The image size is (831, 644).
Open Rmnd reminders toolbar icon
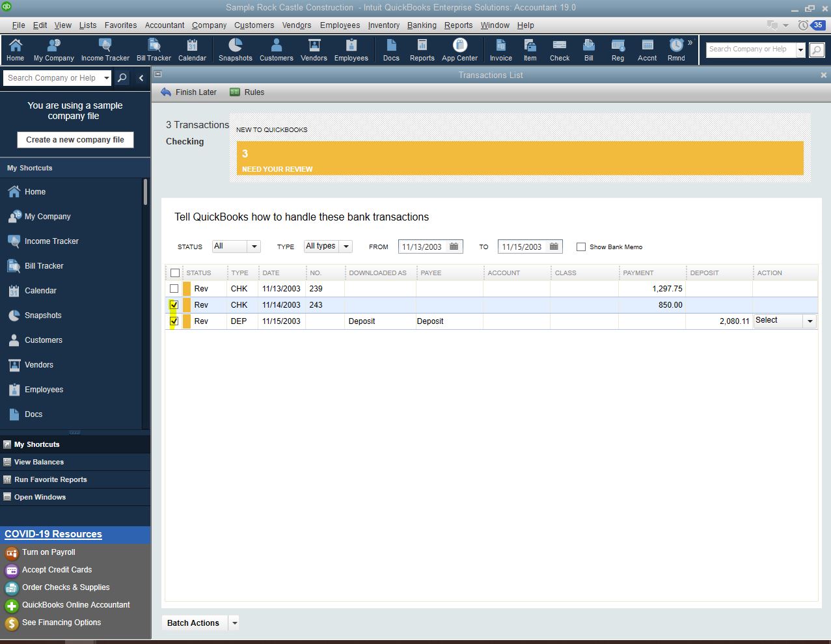(x=676, y=49)
